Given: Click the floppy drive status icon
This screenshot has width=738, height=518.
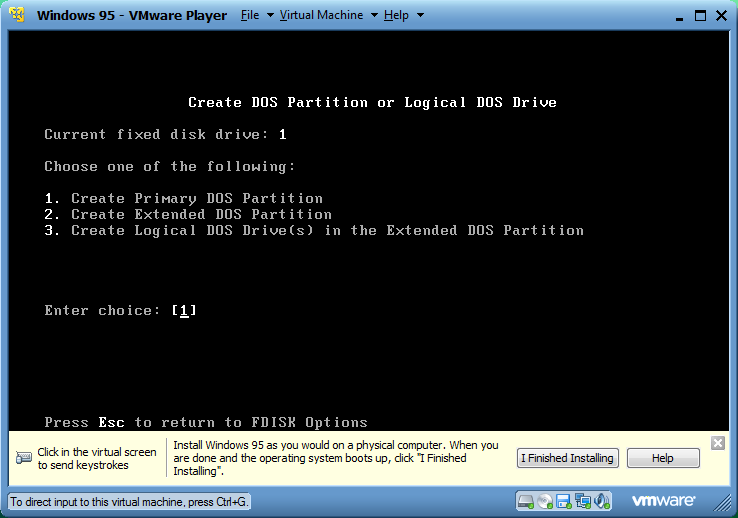Looking at the screenshot, I should 564,502.
